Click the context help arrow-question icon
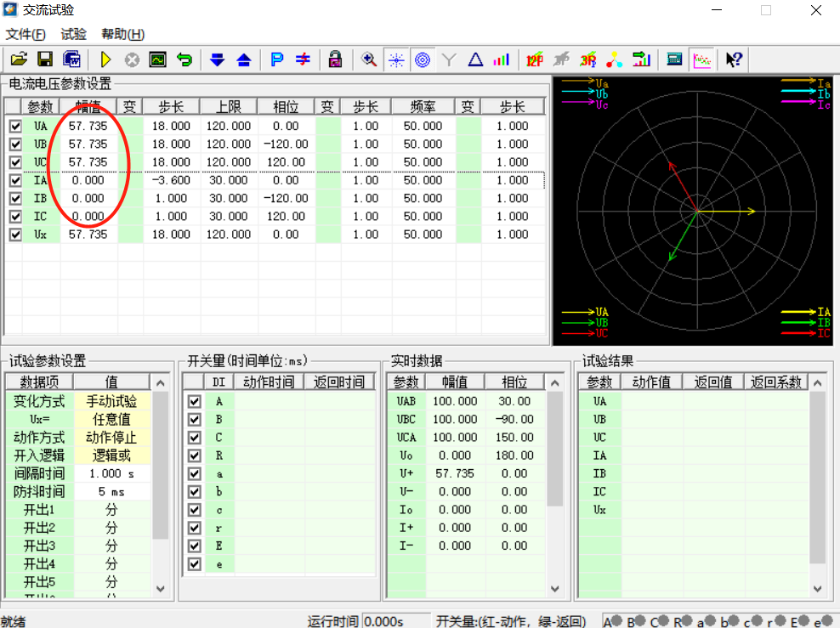The width and height of the screenshot is (840, 628). coord(734,59)
